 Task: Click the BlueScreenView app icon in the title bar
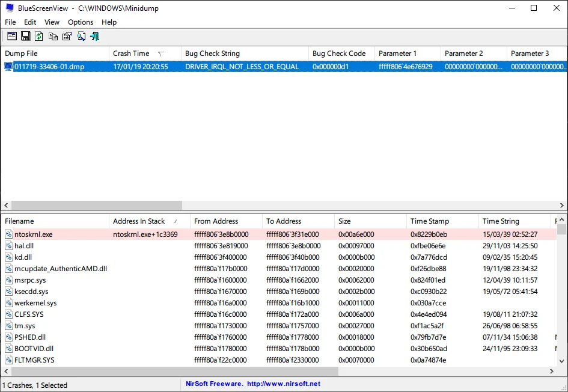coord(10,8)
